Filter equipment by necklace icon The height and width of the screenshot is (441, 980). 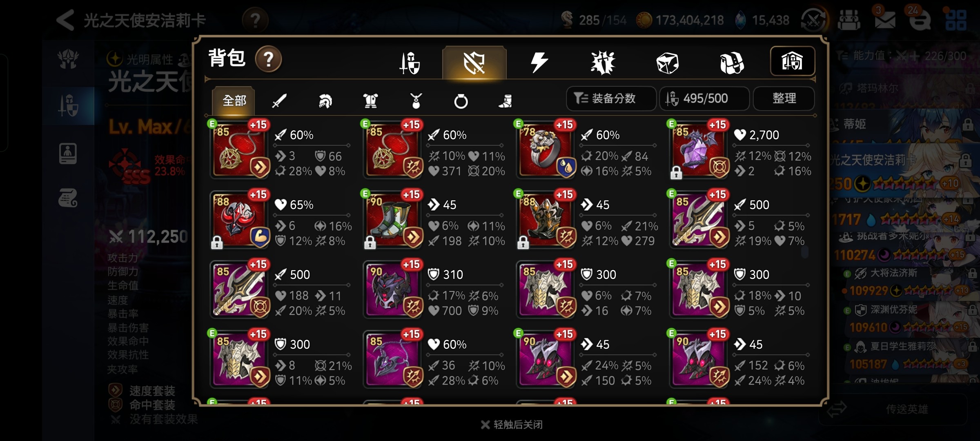click(x=416, y=101)
